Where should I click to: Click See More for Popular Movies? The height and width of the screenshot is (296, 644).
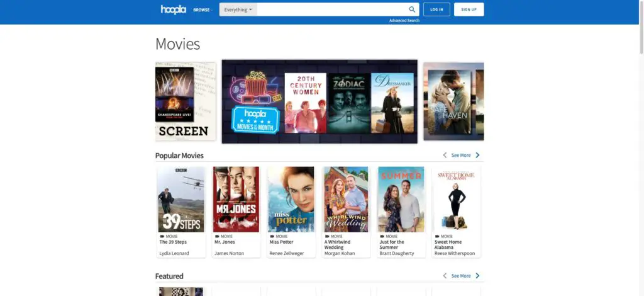pos(461,156)
